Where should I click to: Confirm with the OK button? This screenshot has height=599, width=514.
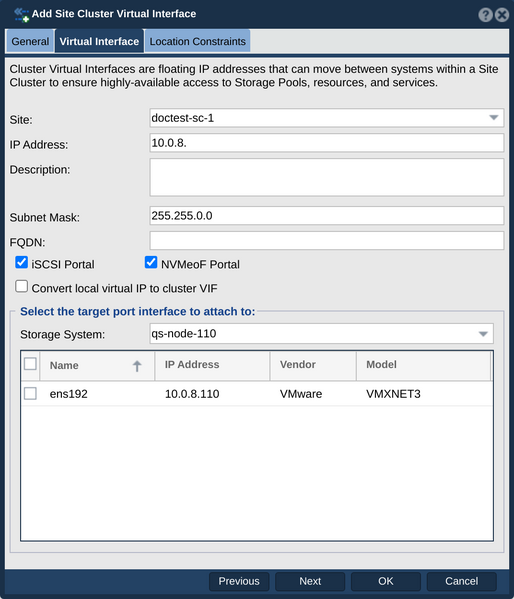point(386,581)
